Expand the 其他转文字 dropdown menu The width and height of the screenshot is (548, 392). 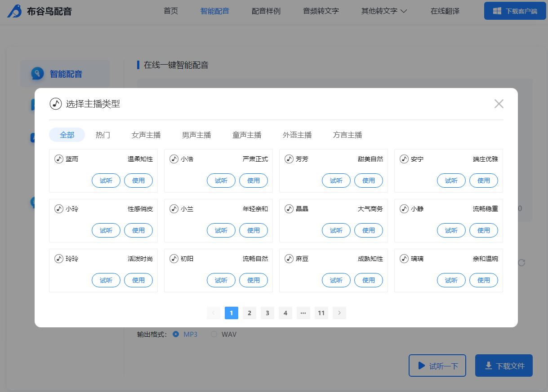pyautogui.click(x=384, y=11)
